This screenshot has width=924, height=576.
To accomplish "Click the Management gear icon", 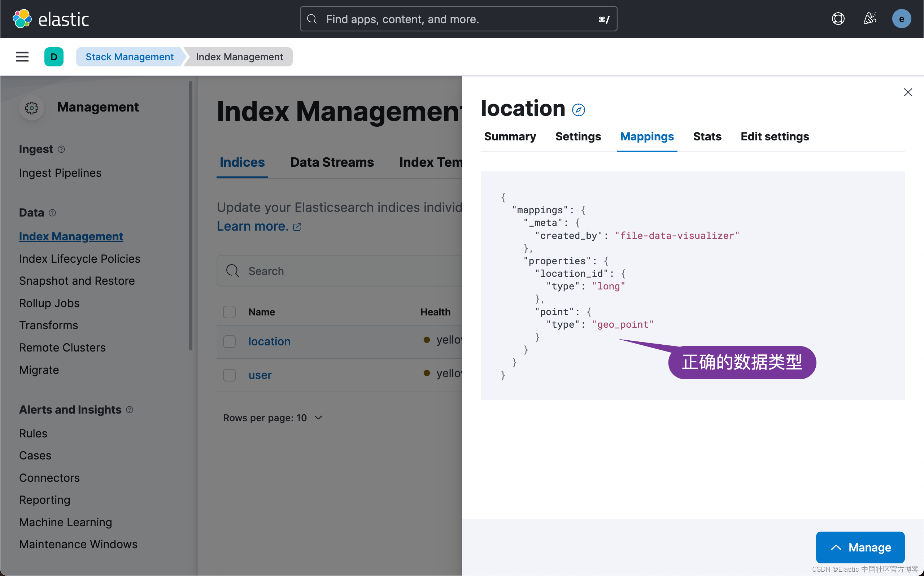I will pyautogui.click(x=32, y=108).
